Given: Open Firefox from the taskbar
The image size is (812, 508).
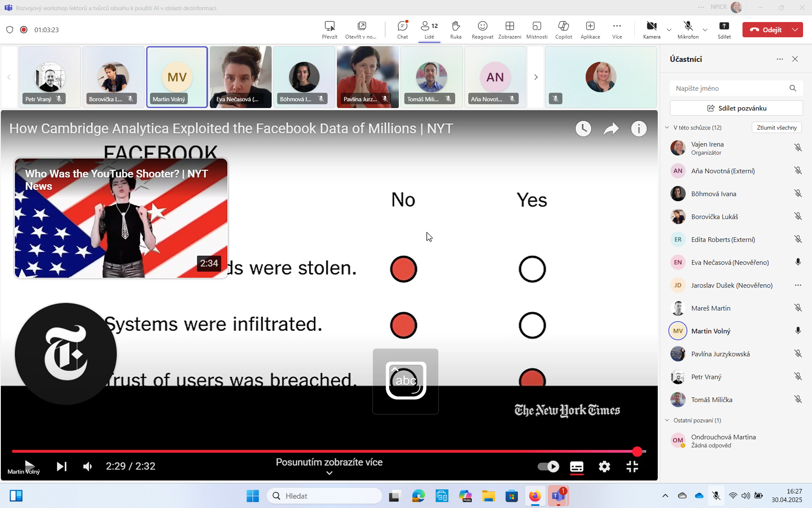Looking at the screenshot, I should pyautogui.click(x=535, y=496).
